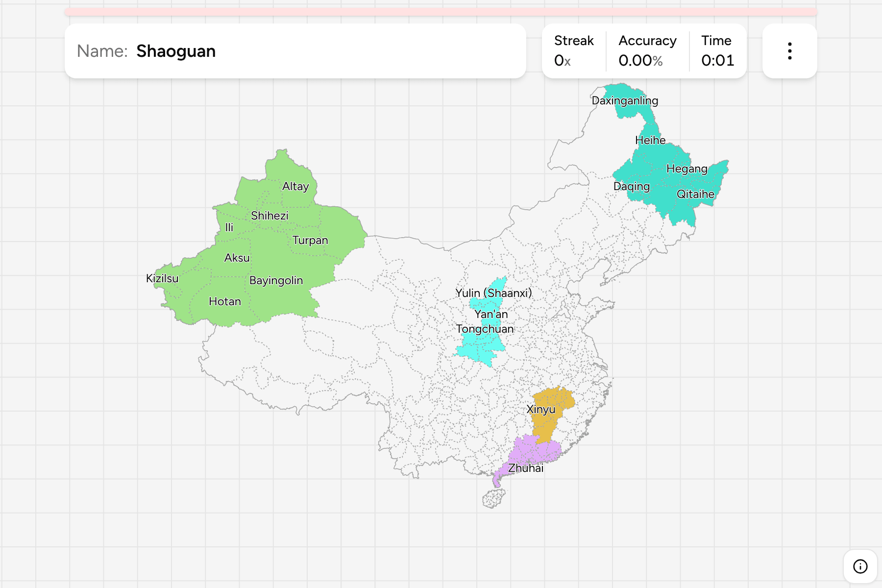Screen dimensions: 882x588
Task: Select the Heihe region label
Action: [x=650, y=140]
